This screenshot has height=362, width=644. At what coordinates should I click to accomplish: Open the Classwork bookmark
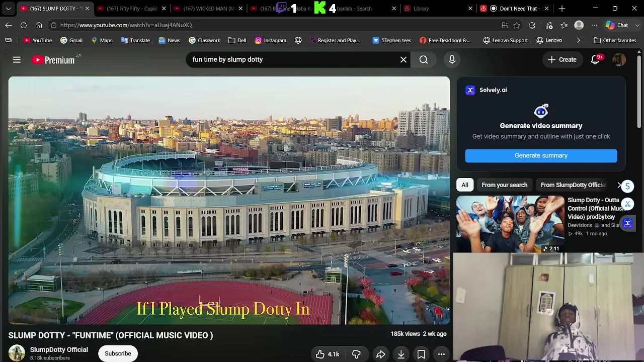[204, 40]
